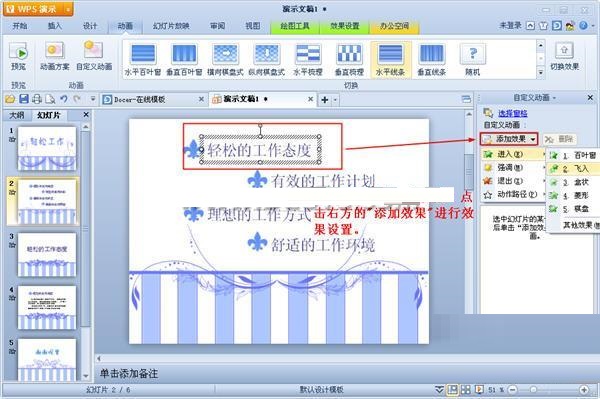Click the new tab plus button
The height and width of the screenshot is (399, 600).
(x=324, y=100)
